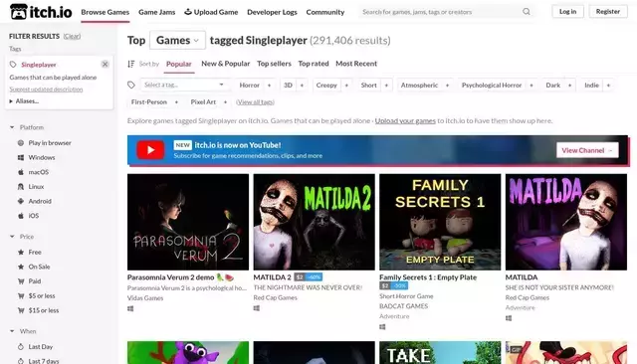Filter by Linux platform

pyautogui.click(x=31, y=187)
